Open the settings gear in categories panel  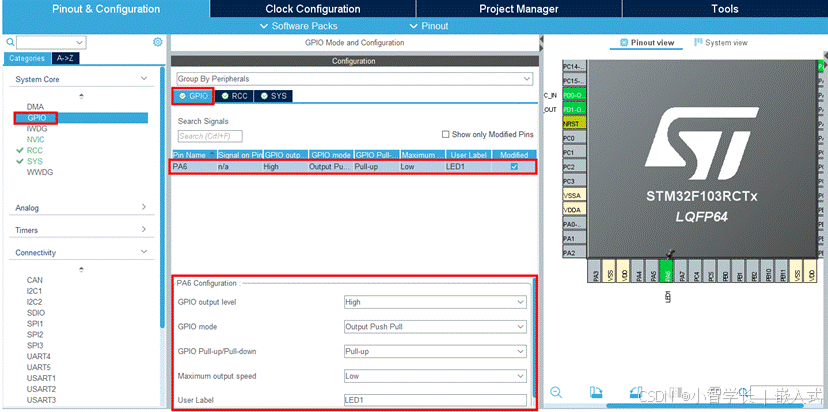(157, 42)
